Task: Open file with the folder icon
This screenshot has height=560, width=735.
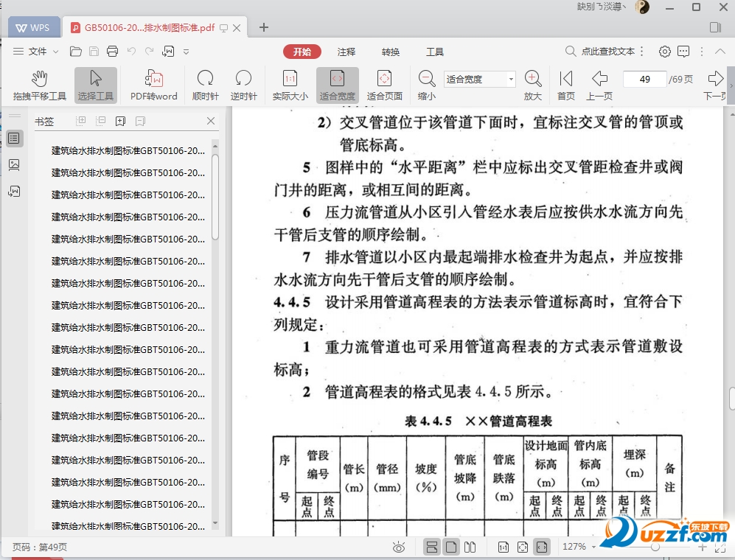Action: point(75,52)
